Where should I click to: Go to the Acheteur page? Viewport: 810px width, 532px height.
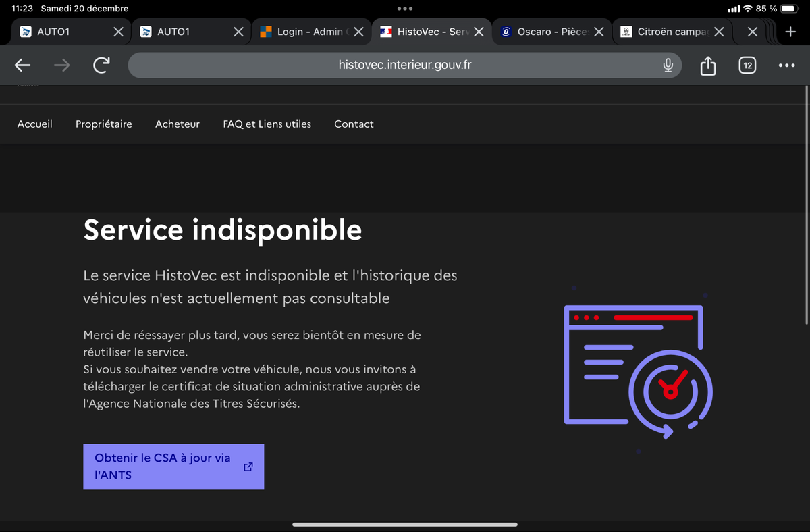coord(178,124)
